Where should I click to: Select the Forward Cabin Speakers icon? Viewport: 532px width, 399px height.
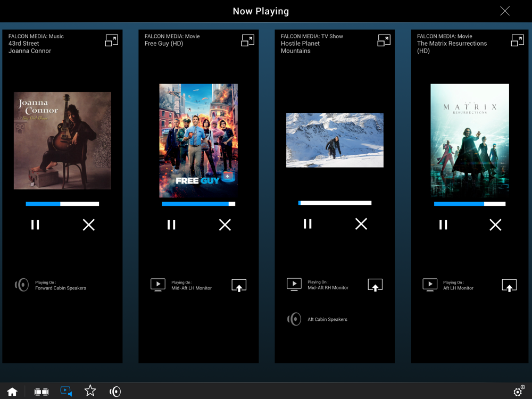tap(22, 285)
